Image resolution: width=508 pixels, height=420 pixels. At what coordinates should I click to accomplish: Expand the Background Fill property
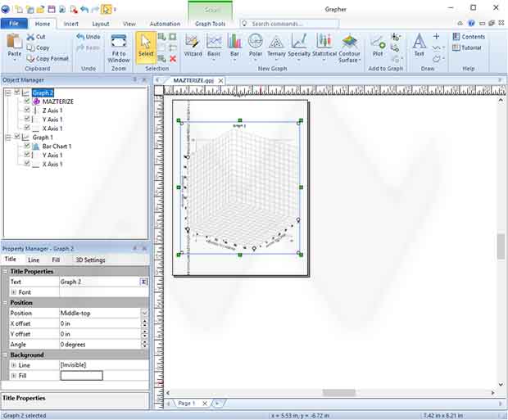[x=14, y=376]
